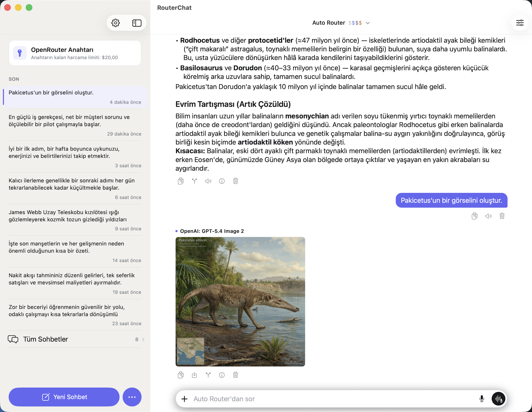Image resolution: width=532 pixels, height=412 pixels.
Task: Click the SON section header
Action: [14, 79]
